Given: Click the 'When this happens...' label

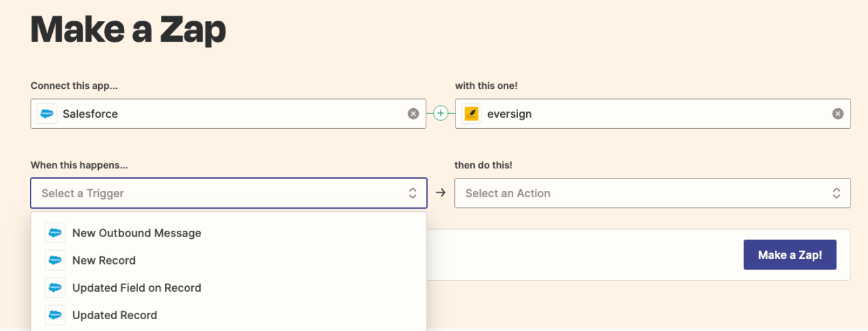Looking at the screenshot, I should pyautogui.click(x=80, y=165).
